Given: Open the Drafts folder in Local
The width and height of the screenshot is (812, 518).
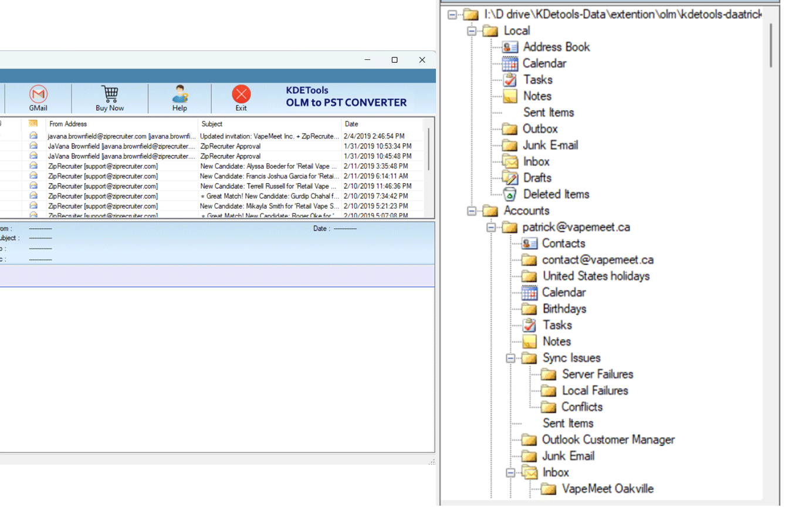Looking at the screenshot, I should click(537, 178).
